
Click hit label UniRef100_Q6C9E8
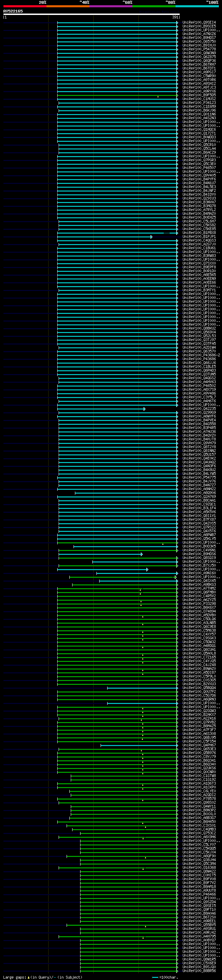pyautogui.click(x=199, y=626)
